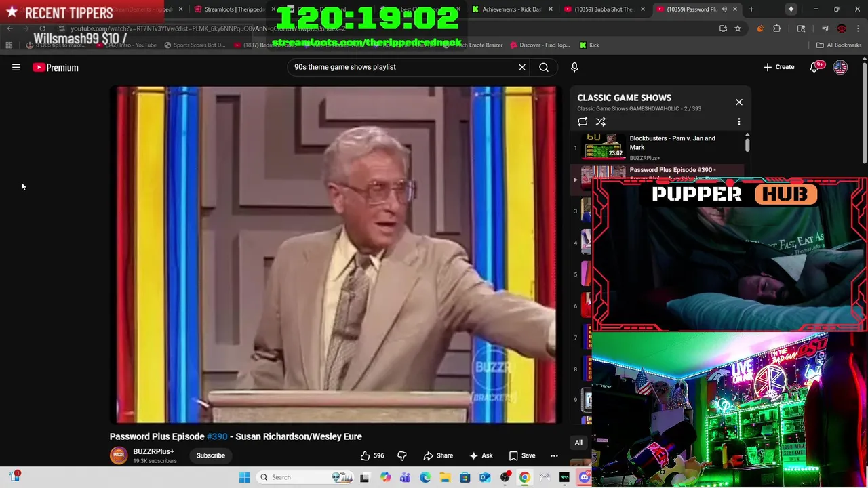This screenshot has height=488, width=868.
Task: Open the Discover - Find Top bookmark
Action: pos(540,45)
